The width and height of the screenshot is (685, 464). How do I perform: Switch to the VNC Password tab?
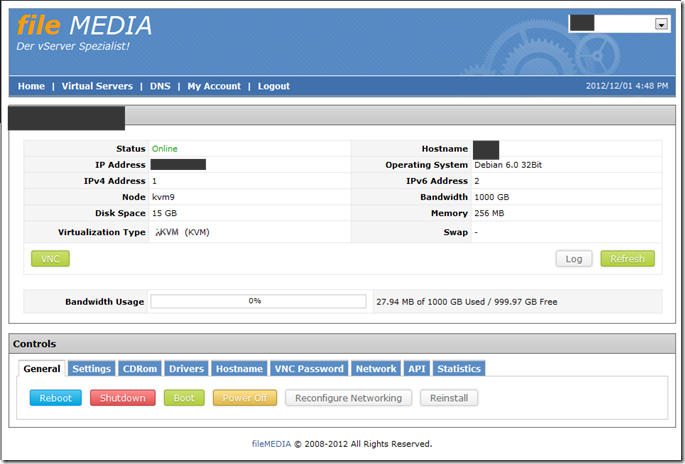[309, 369]
